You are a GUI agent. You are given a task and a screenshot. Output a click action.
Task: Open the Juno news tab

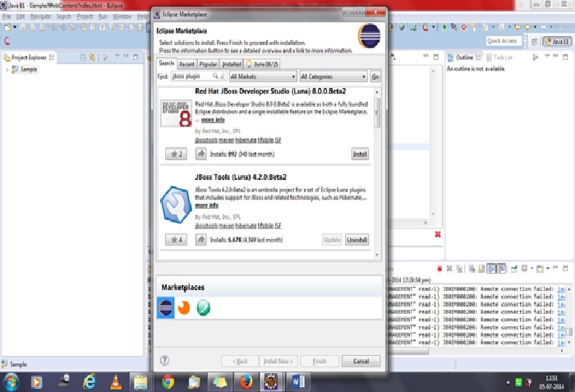pos(263,64)
